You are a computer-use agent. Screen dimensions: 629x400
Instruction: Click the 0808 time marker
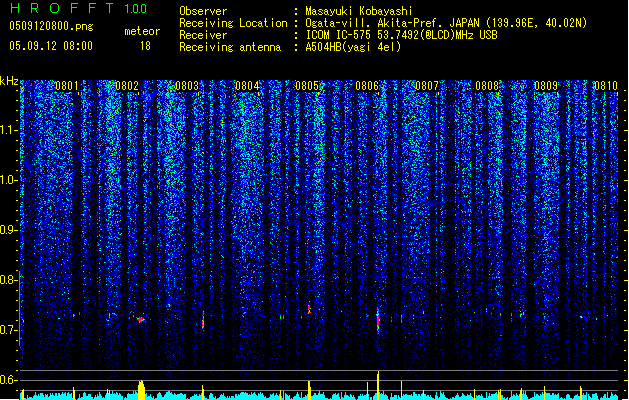(x=487, y=86)
